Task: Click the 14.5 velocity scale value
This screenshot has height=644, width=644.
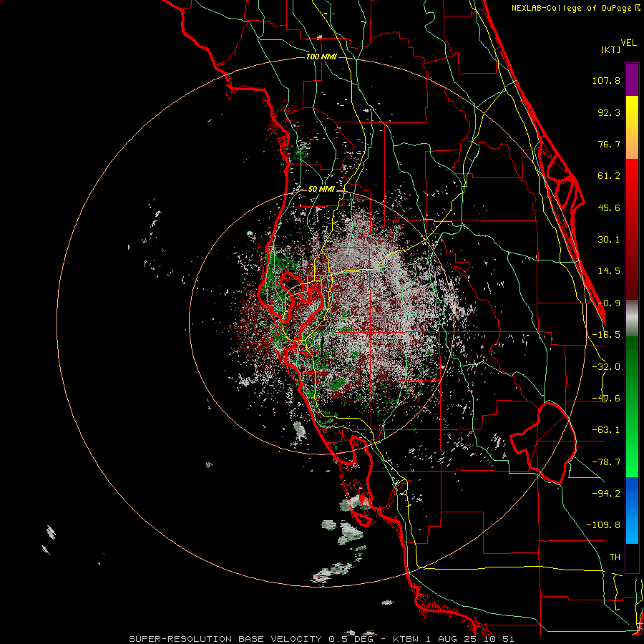Action: coord(609,271)
